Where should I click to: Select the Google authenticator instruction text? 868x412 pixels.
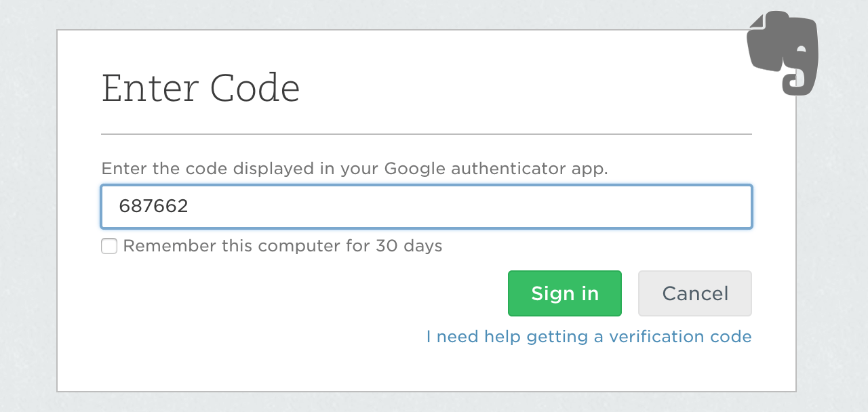click(355, 168)
